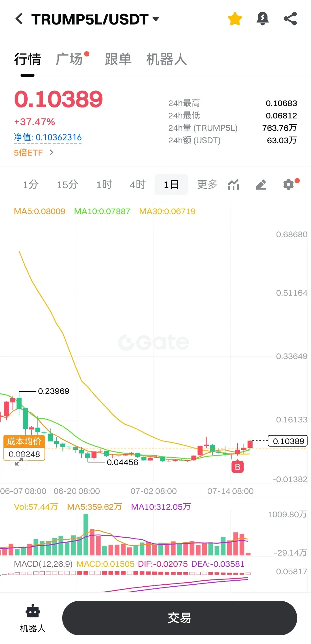Tap the back arrow icon
Image resolution: width=311 pixels, height=644 pixels.
pyautogui.click(x=19, y=19)
